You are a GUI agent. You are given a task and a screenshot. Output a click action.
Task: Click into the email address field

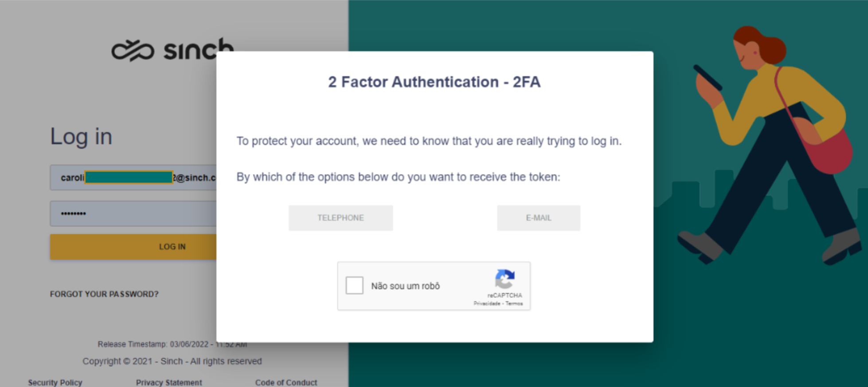[x=133, y=178]
